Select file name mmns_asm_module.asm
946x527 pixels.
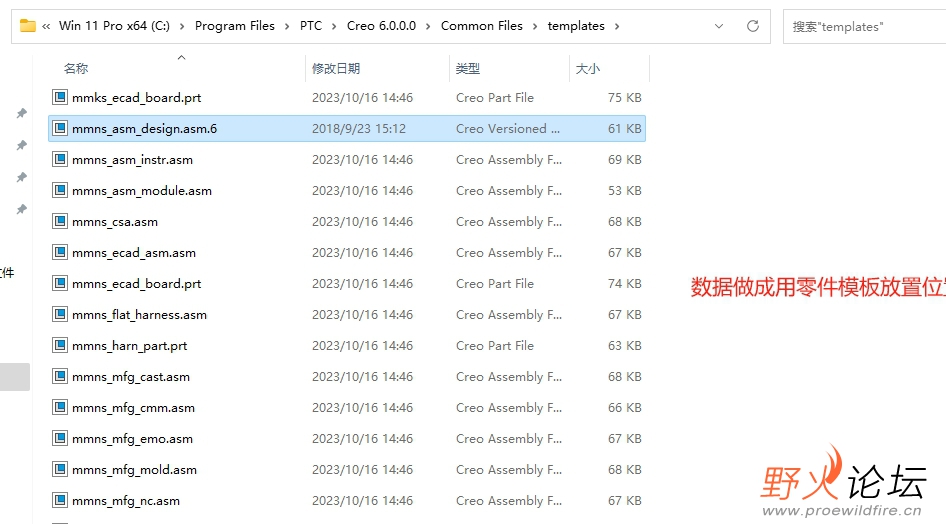point(142,191)
